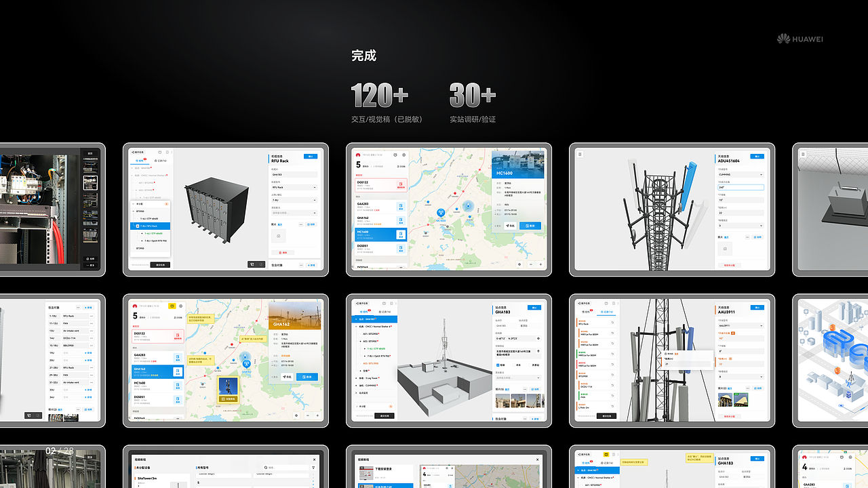Zoom in on the GHA162 map
Screen dimensions: 868x488
coord(317,415)
